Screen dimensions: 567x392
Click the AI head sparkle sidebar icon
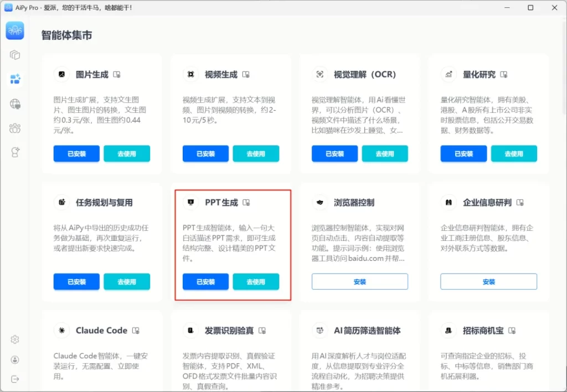point(15,152)
